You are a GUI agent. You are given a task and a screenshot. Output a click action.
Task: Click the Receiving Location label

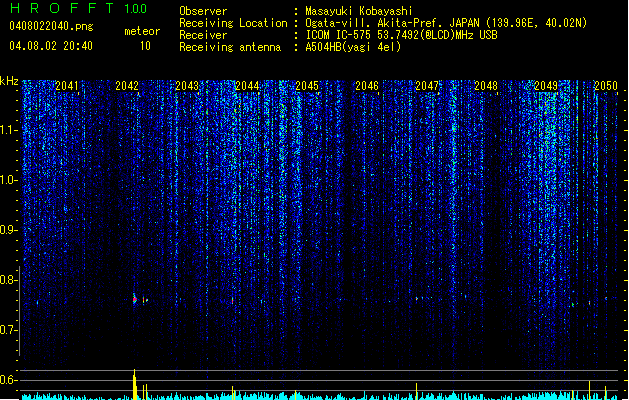(x=233, y=23)
